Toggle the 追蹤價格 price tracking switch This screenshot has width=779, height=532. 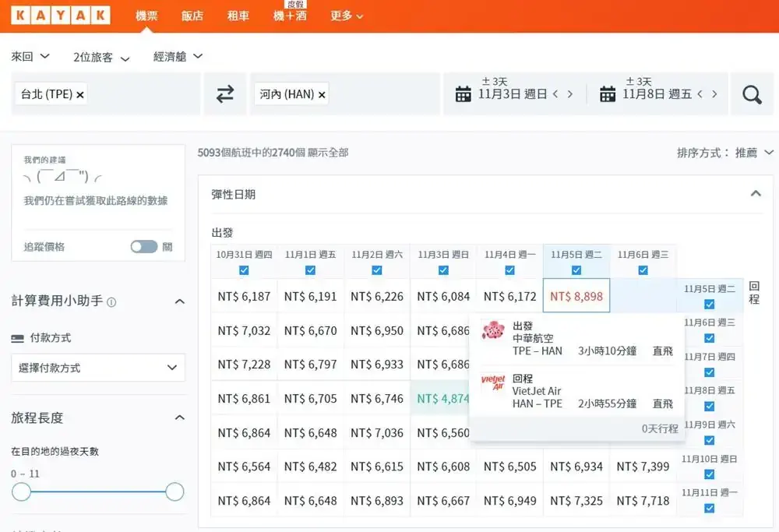click(143, 247)
